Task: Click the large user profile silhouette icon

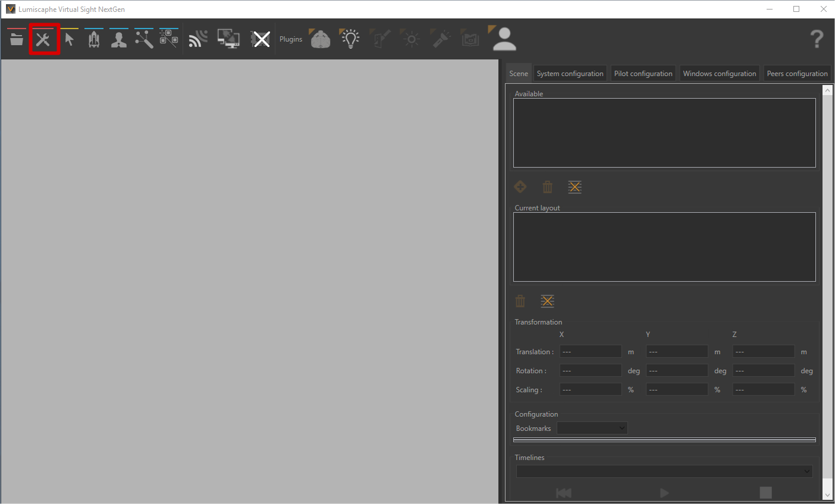Action: tap(504, 39)
